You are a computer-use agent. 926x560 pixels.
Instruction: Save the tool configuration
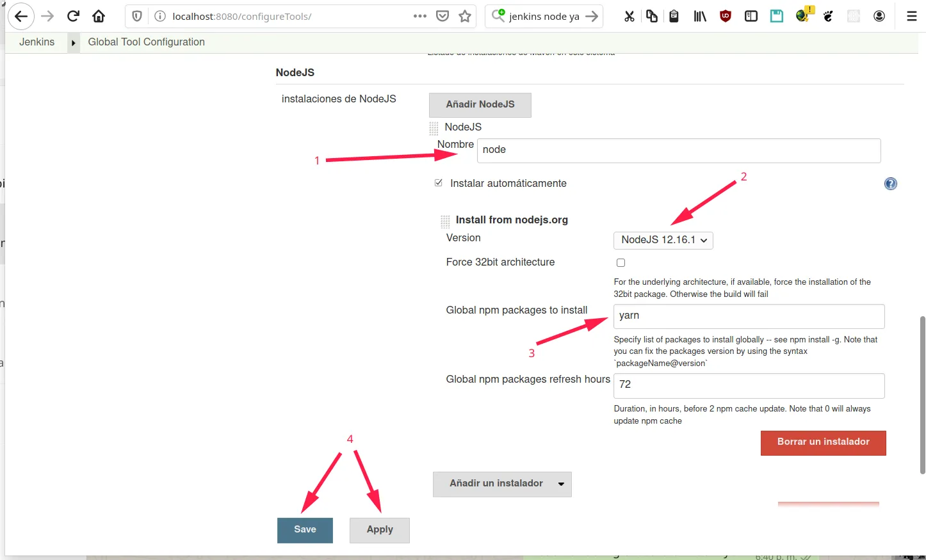point(305,530)
